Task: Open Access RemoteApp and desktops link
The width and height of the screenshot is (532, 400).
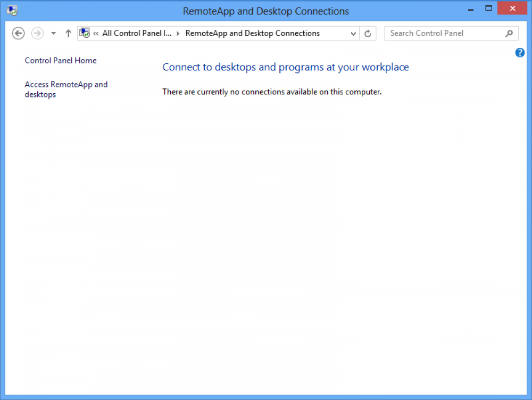Action: point(66,89)
